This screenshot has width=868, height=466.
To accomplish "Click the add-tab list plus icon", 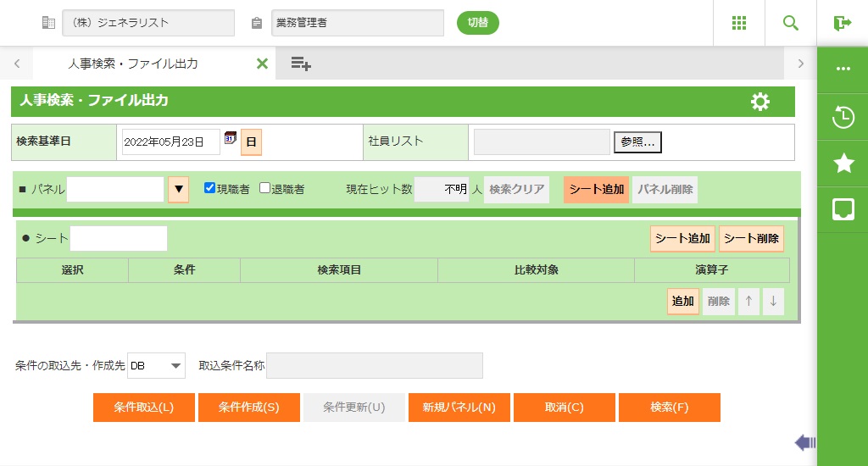I will (301, 64).
